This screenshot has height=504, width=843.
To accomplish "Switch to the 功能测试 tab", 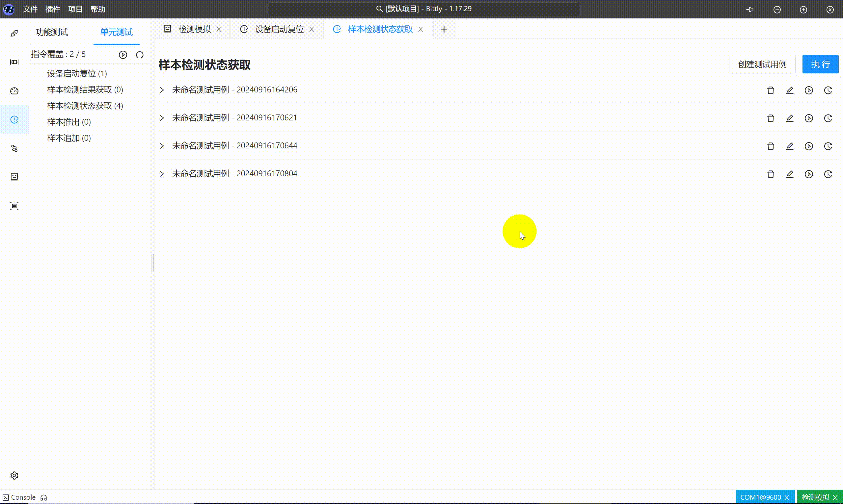I will coord(52,32).
